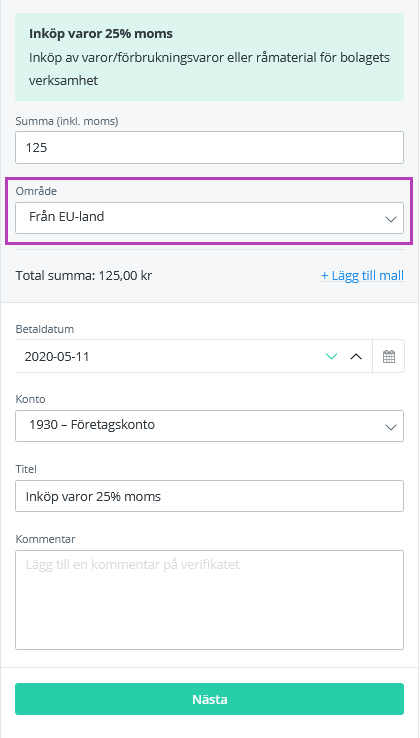The width and height of the screenshot is (420, 738).
Task: Click the Nästa button
Action: point(210,699)
